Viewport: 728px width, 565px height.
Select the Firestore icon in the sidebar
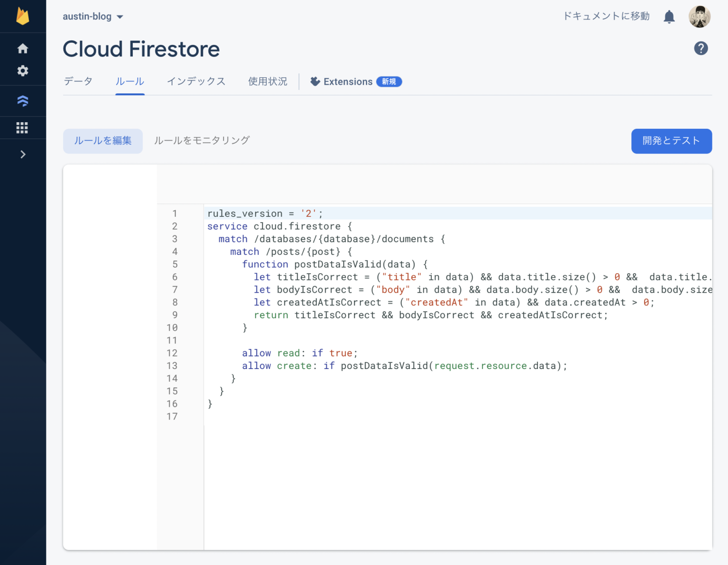pos(22,100)
